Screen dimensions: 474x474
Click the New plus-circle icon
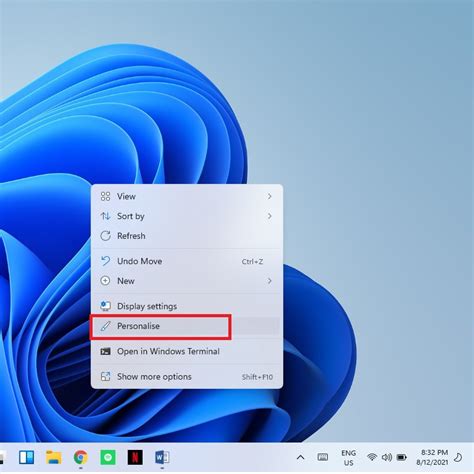[x=105, y=281]
